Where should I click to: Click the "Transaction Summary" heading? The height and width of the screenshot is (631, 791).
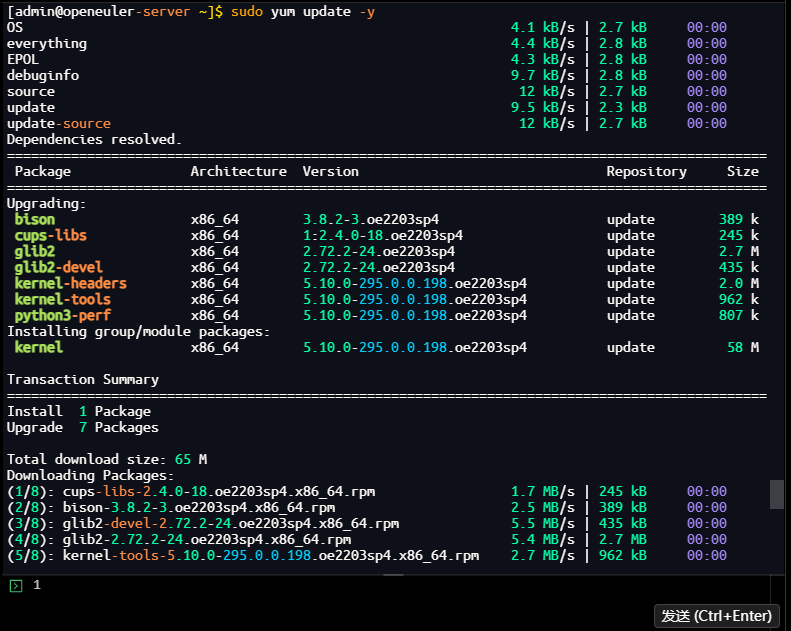[x=82, y=379]
